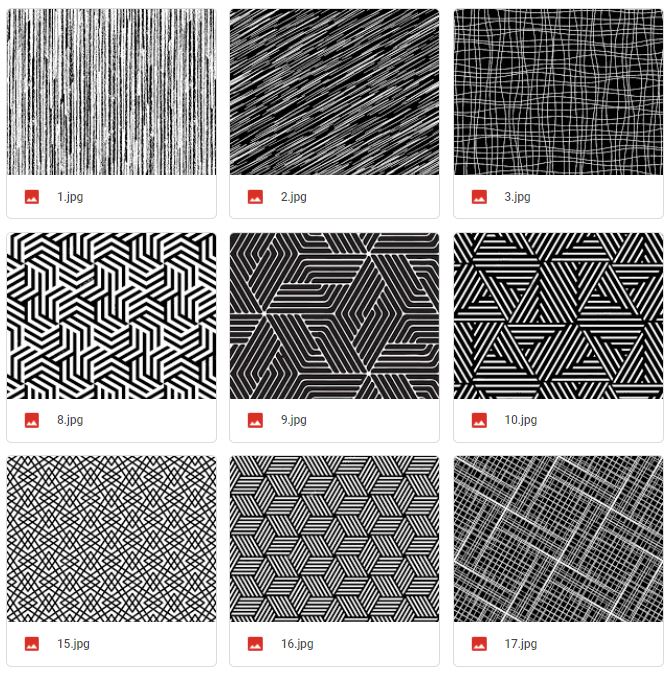Click the 16.jpg file name label
This screenshot has width=671, height=673.
tap(297, 643)
